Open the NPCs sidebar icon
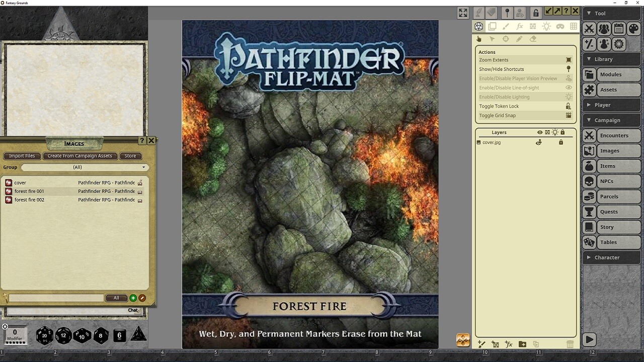 [x=589, y=181]
